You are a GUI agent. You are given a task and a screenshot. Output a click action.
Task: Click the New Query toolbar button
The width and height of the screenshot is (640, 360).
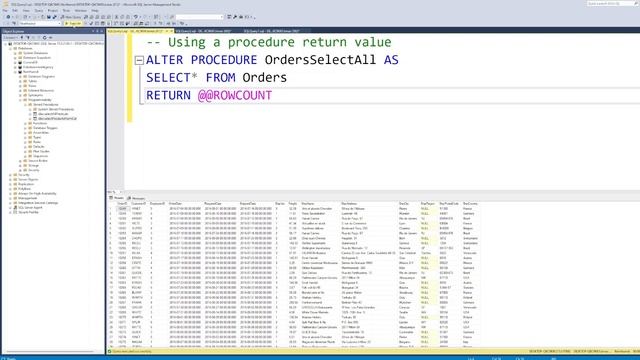71,17
